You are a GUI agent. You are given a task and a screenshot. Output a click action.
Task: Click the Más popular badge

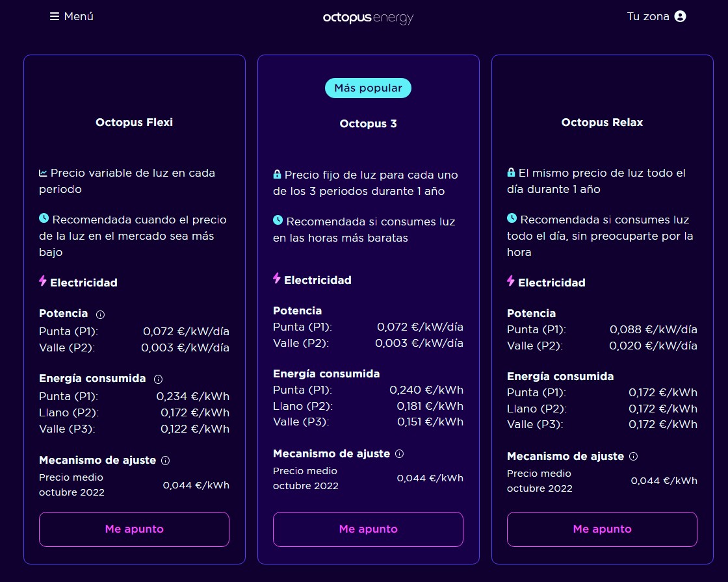click(x=368, y=88)
